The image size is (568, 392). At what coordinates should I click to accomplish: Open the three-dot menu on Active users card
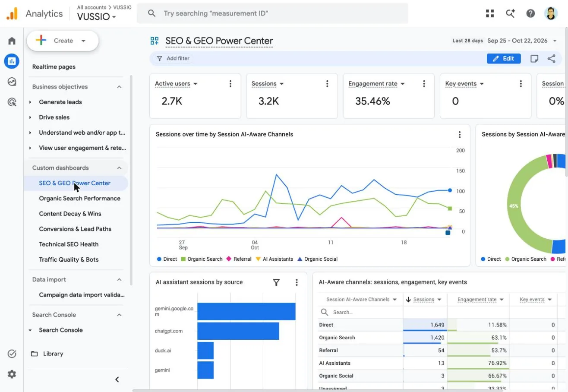click(x=230, y=84)
